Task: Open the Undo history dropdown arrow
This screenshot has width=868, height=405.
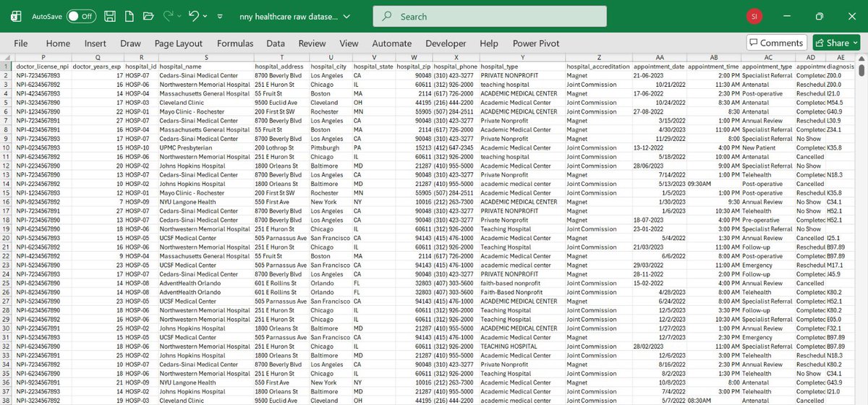Action: pyautogui.click(x=205, y=16)
